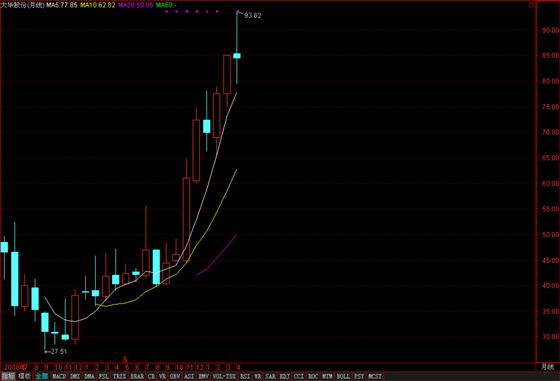Click the MA10 moving average label
This screenshot has width=560, height=381.
tap(98, 5)
